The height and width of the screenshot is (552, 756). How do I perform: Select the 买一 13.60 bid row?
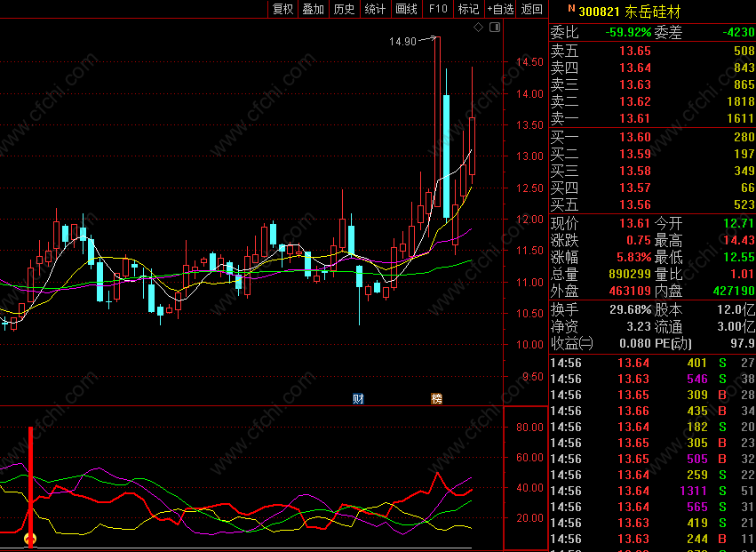click(x=653, y=137)
